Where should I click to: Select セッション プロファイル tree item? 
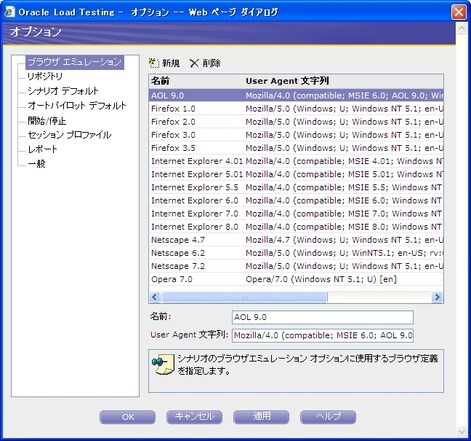[x=69, y=135]
